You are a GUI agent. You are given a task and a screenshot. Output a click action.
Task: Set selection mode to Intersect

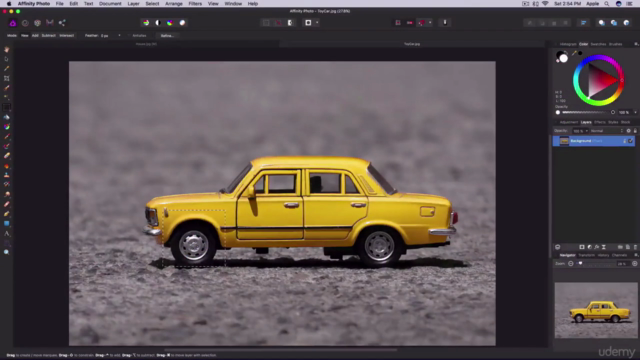coord(67,36)
